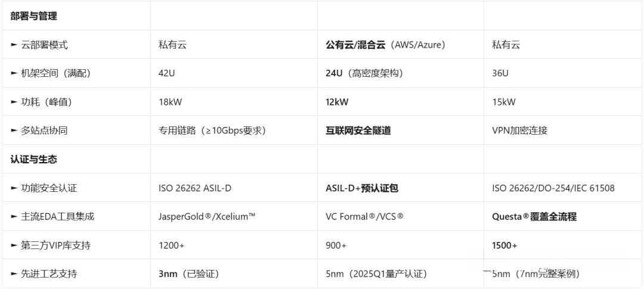Click the arrow marker before 机架空间（满配）
Image resolution: width=644 pixels, height=289 pixels.
(x=14, y=73)
